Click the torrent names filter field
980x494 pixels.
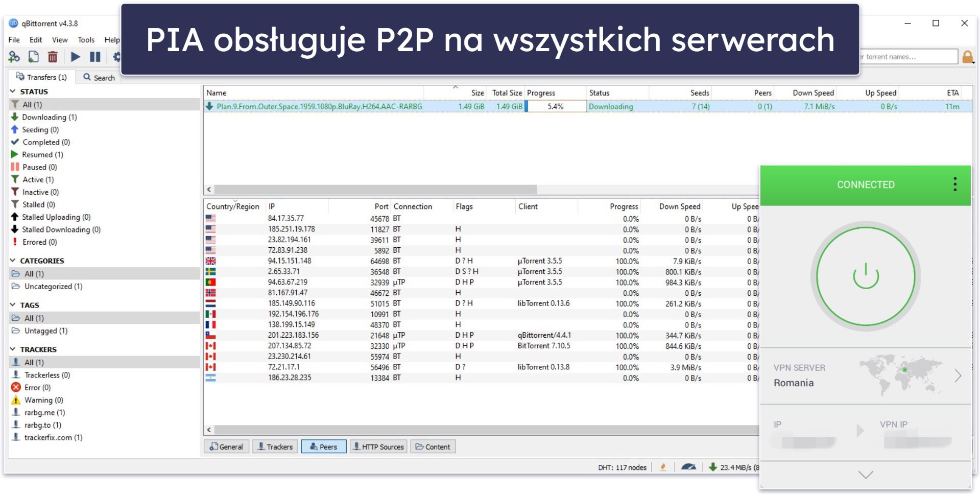click(x=908, y=57)
